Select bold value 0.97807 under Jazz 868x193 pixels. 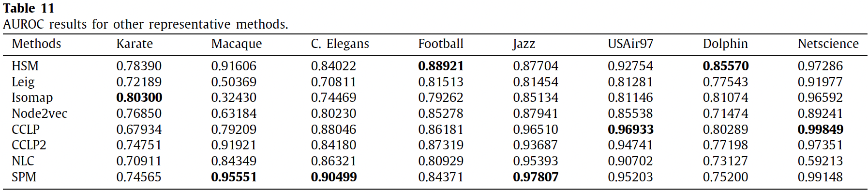click(x=536, y=177)
